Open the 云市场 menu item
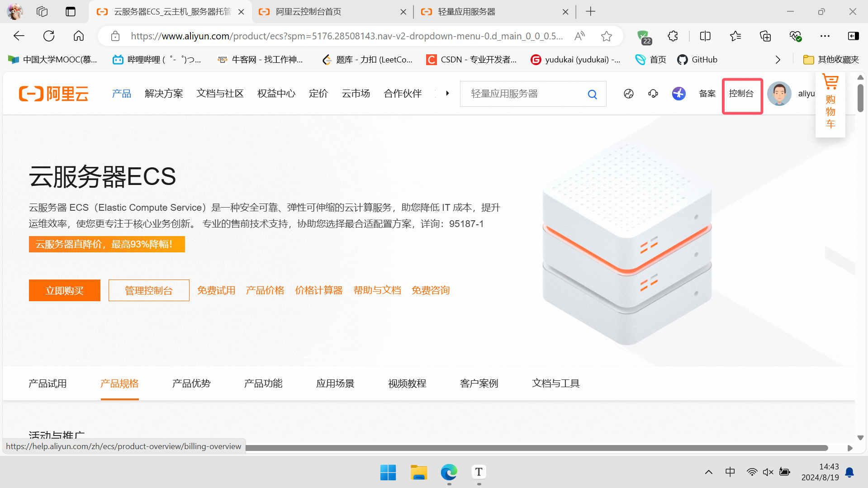 click(356, 94)
